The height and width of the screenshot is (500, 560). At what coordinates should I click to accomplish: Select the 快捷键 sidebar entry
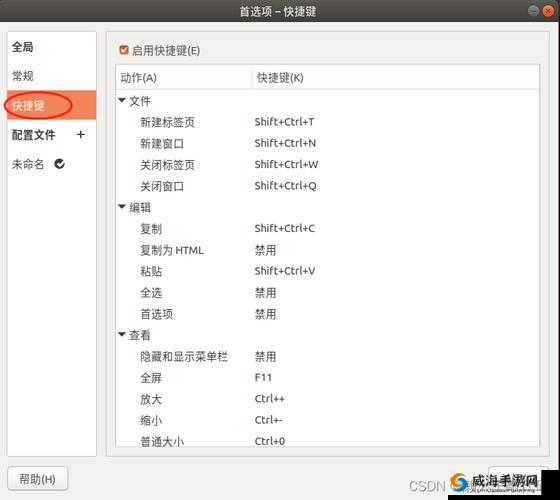pyautogui.click(x=51, y=105)
